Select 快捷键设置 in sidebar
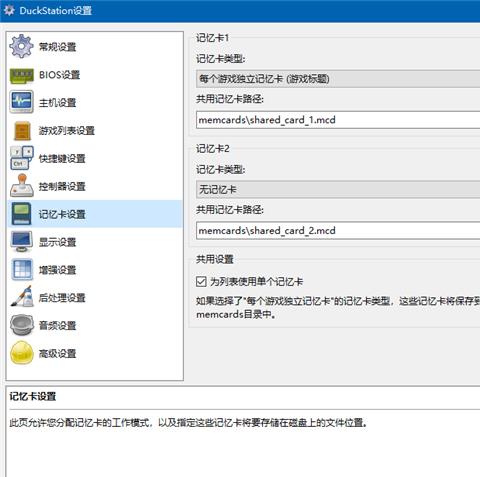480x477 pixels. click(95, 158)
